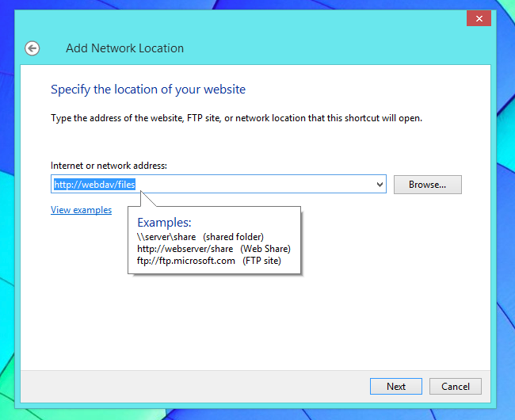Click the Add Network Location title text
This screenshot has width=515, height=420.
click(125, 48)
